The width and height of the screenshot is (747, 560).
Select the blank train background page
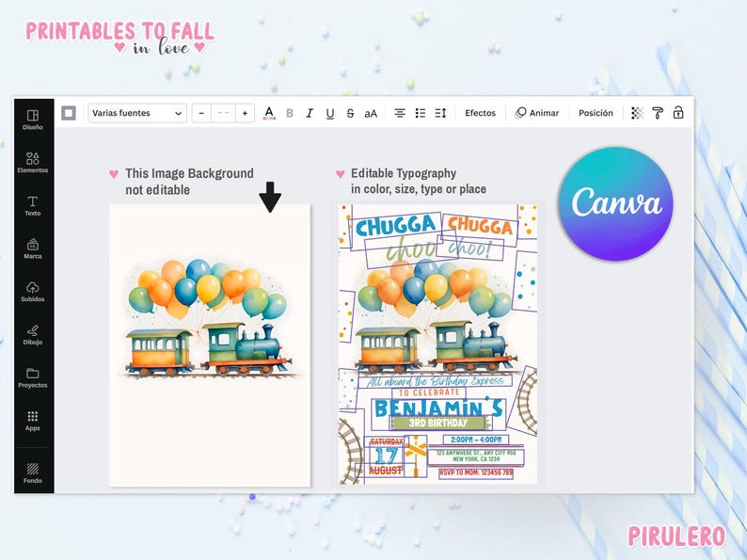210,345
